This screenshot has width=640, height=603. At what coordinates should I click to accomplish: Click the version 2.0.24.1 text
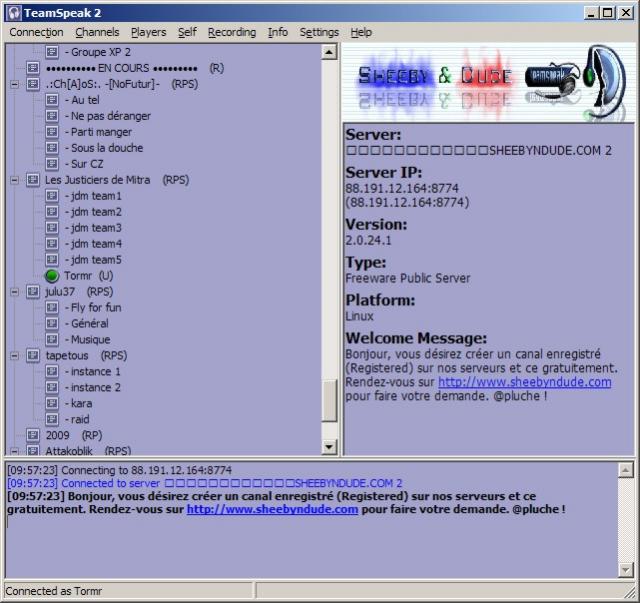point(368,240)
